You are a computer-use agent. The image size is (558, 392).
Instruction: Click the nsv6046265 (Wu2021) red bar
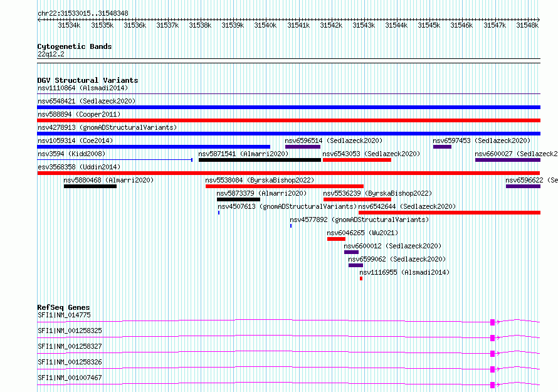click(336, 239)
